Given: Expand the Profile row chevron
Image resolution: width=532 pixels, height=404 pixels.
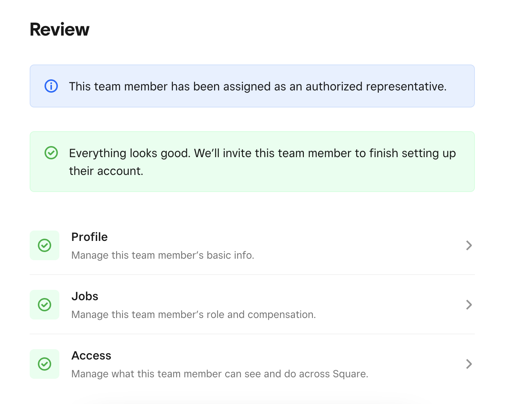Looking at the screenshot, I should [469, 245].
